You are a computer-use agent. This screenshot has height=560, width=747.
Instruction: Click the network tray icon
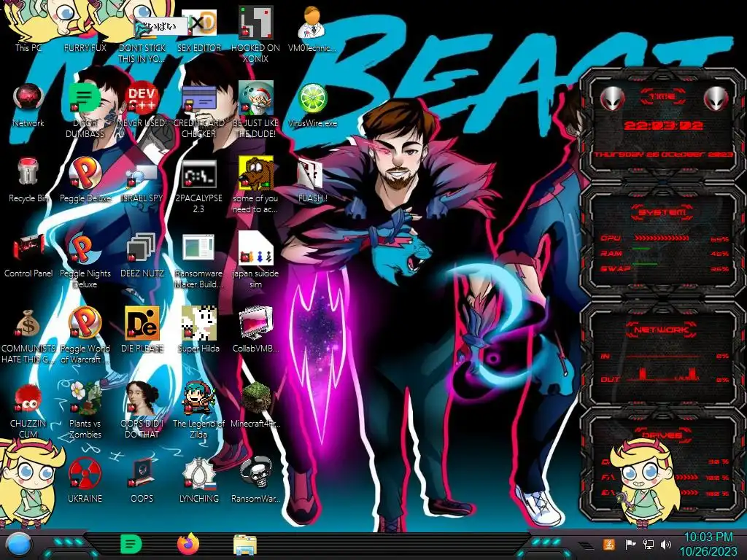[x=648, y=544]
